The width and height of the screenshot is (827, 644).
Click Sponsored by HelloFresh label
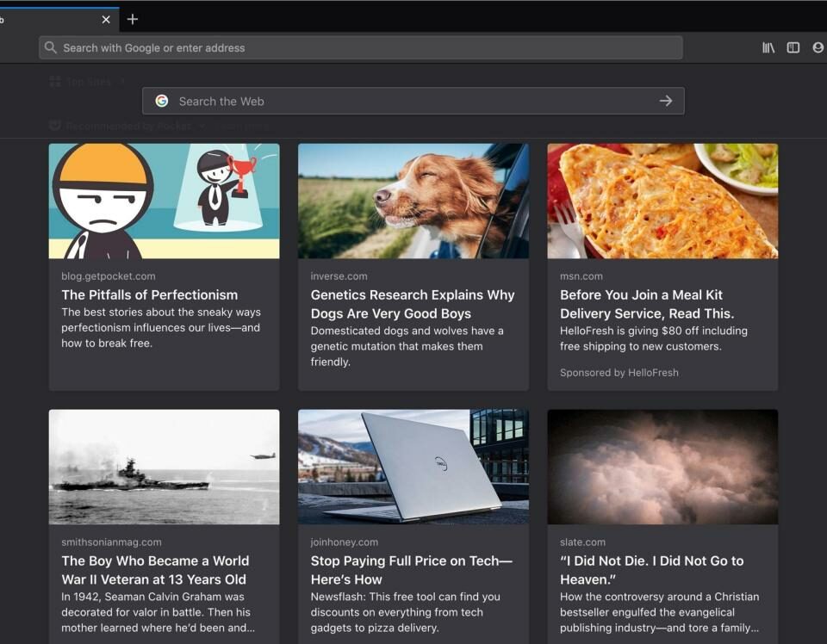[619, 373]
